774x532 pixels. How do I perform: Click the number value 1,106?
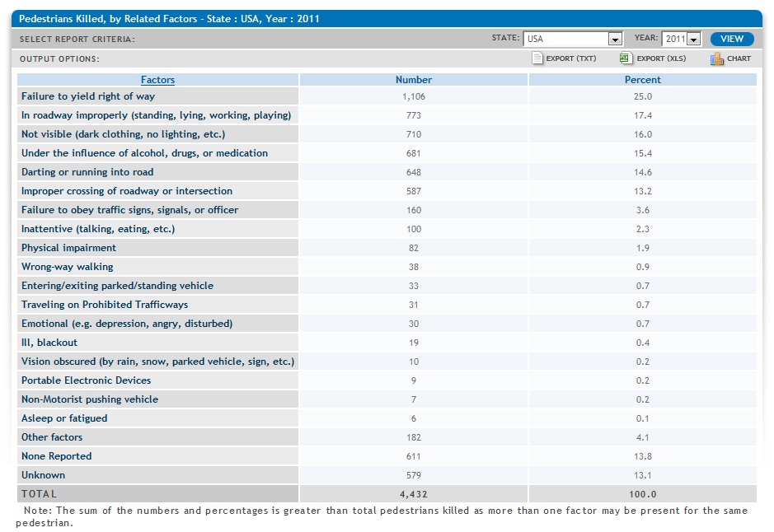(x=414, y=96)
